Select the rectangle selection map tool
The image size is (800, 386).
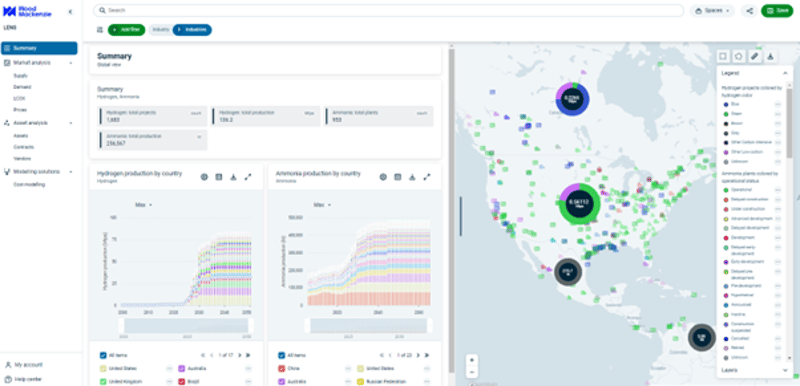(723, 56)
